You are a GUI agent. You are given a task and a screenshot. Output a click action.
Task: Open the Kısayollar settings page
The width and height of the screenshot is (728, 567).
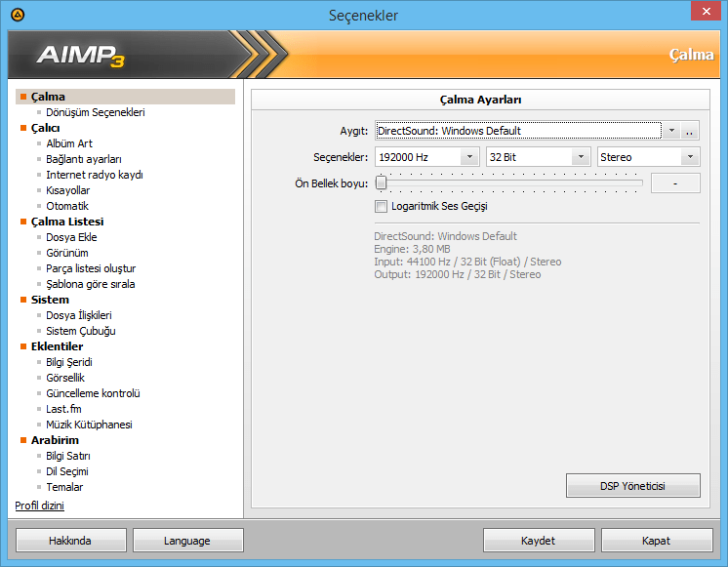pyautogui.click(x=67, y=190)
